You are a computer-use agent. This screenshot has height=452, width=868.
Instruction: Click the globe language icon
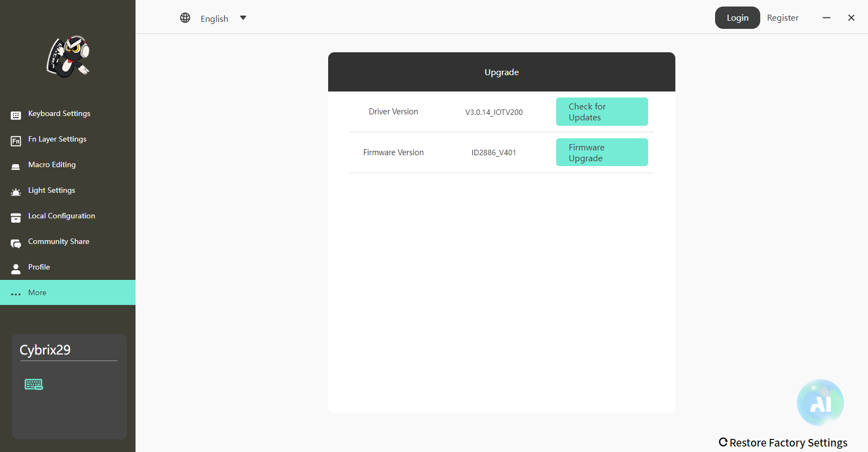click(185, 18)
